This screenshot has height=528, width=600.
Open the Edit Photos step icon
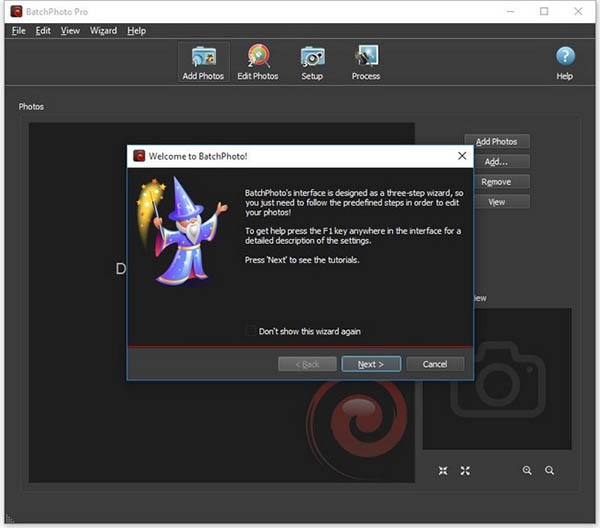pos(258,62)
